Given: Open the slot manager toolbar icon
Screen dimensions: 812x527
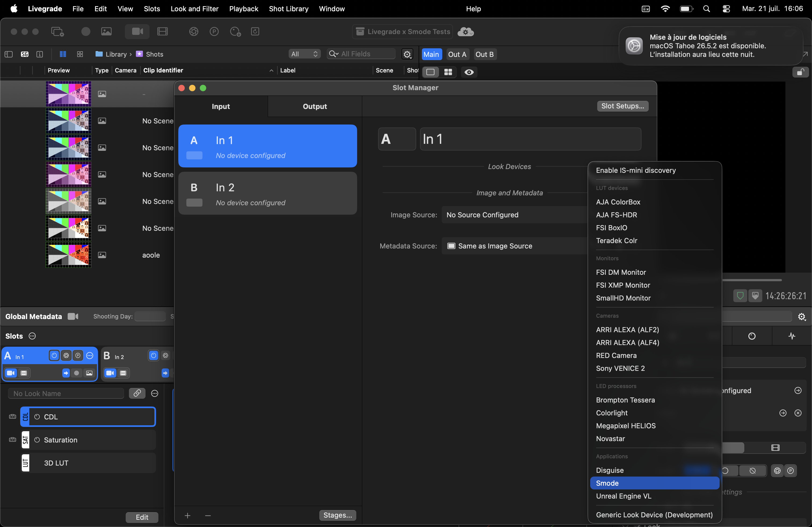Looking at the screenshot, I should pyautogui.click(x=57, y=32).
